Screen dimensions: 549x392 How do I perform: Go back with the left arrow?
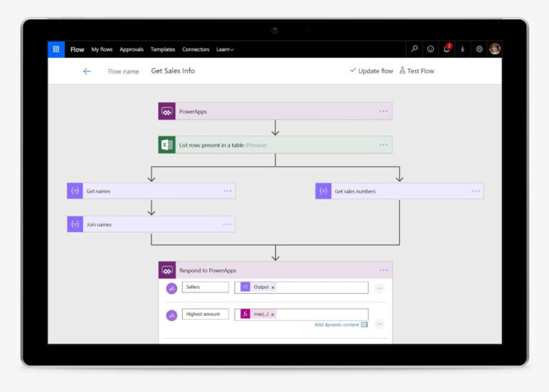pos(87,71)
